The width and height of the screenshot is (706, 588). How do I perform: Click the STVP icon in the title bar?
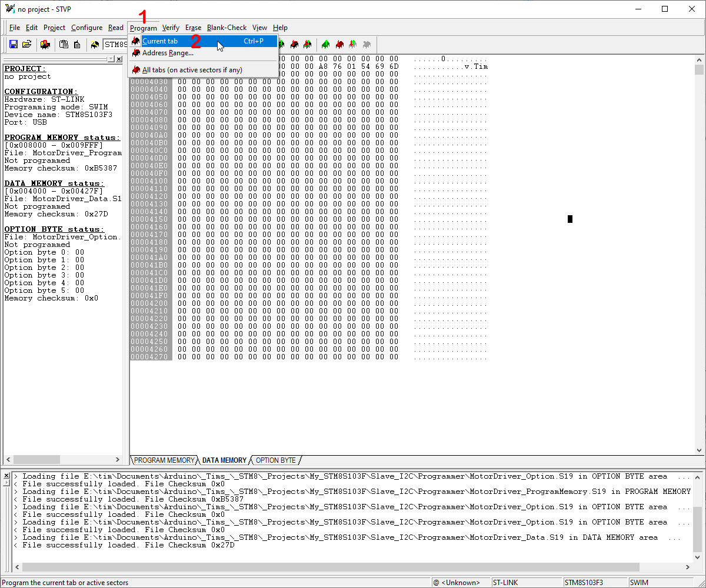coord(9,9)
